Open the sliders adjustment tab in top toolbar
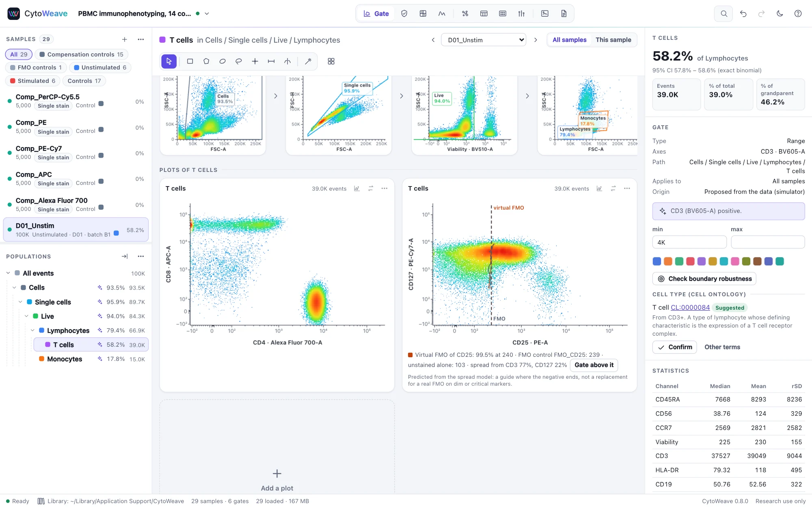Viewport: 812px width, 508px height. [x=521, y=13]
